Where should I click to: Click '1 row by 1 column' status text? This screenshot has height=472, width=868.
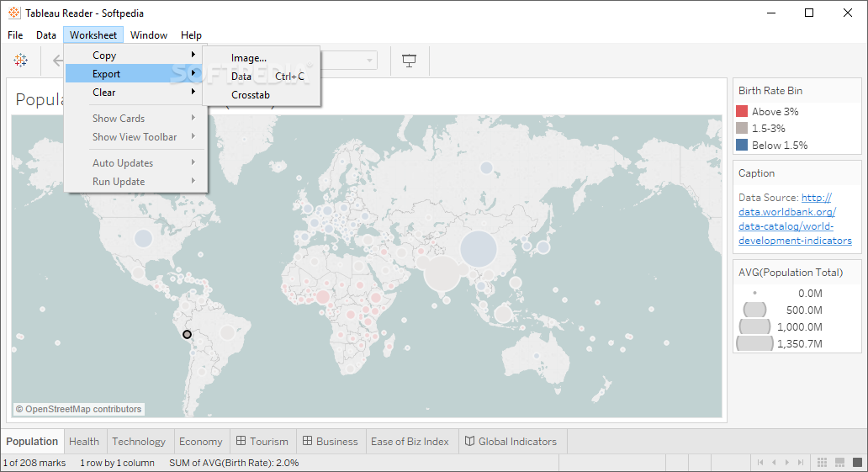[x=118, y=463]
